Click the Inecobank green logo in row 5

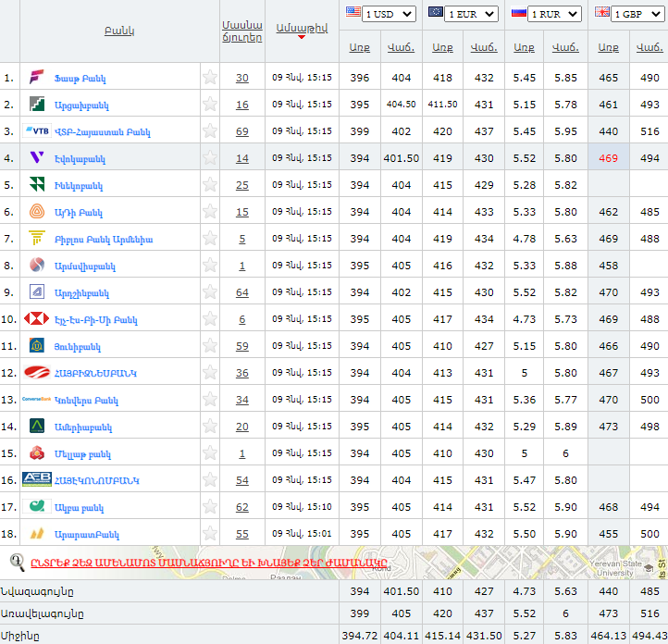click(x=37, y=184)
